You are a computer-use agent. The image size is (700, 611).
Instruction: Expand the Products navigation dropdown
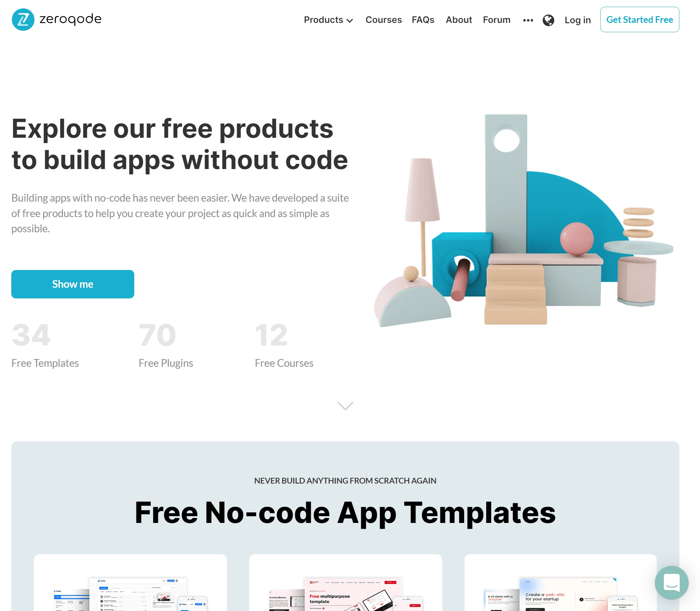click(327, 20)
